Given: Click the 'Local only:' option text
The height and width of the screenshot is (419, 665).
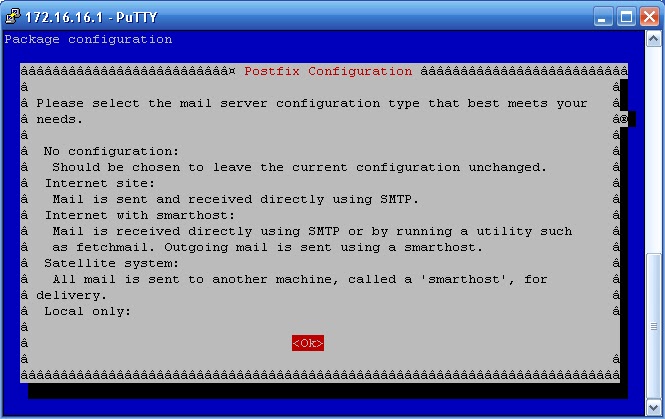Looking at the screenshot, I should (87, 311).
